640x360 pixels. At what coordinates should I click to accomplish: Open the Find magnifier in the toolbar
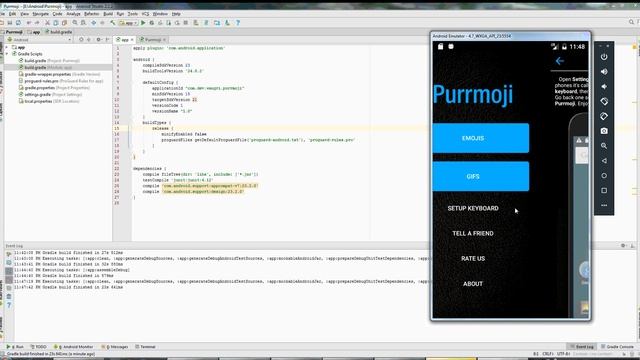pyautogui.click(x=75, y=23)
